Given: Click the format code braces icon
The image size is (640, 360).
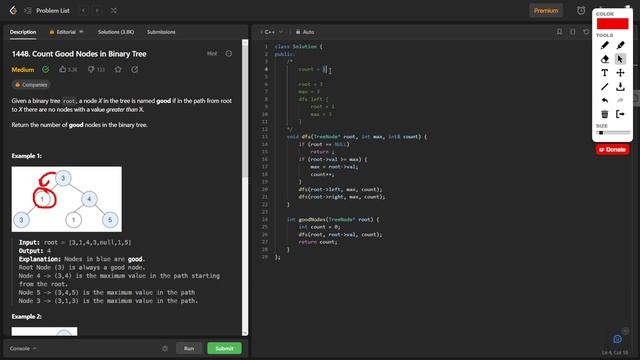Looking at the screenshot, I should [x=573, y=32].
